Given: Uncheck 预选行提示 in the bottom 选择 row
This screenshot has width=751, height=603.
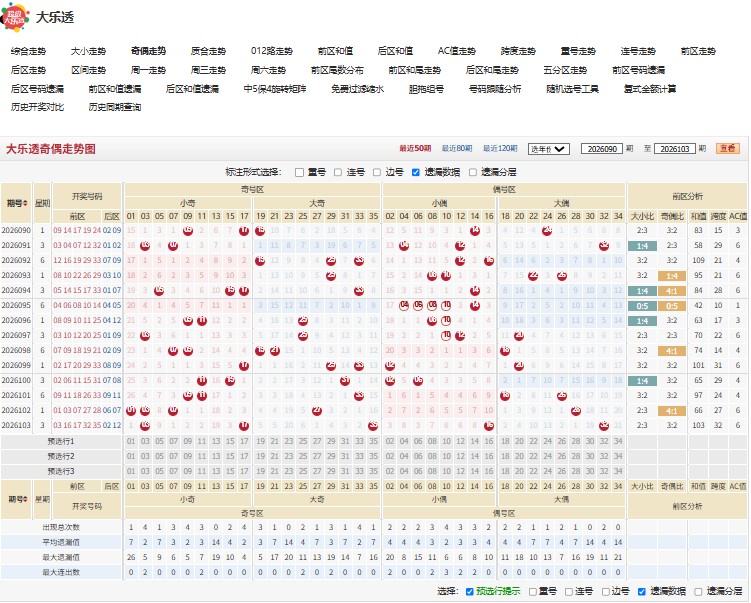Looking at the screenshot, I should pos(469,592).
